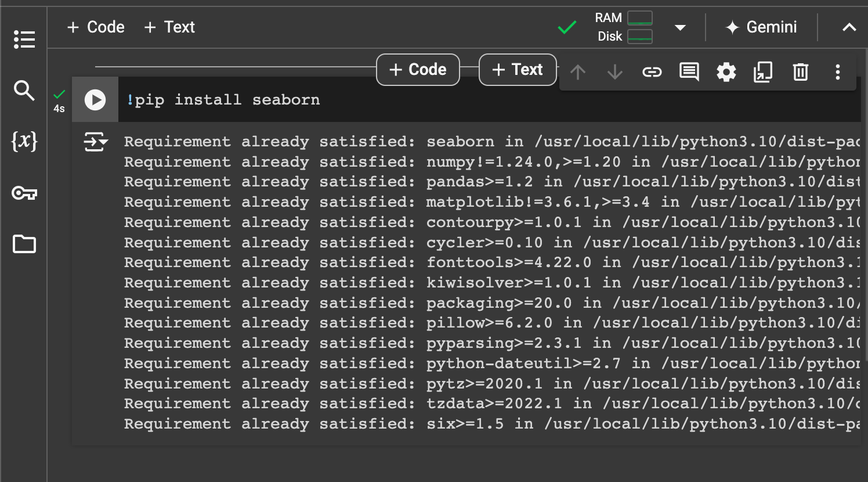Screen dimensions: 868x482
Task: Select the numpy!=1.24.0 output line
Action: [491, 162]
